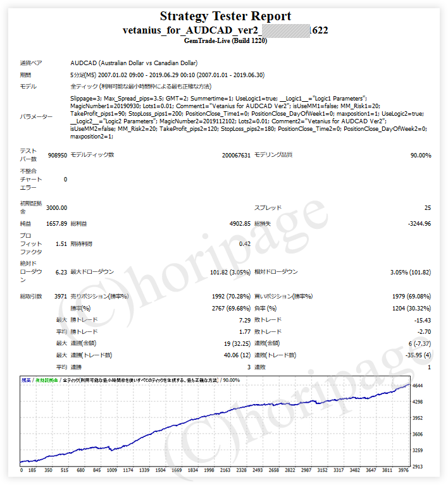
Task: Click the 最大ドローダウン label
Action: tap(92, 272)
